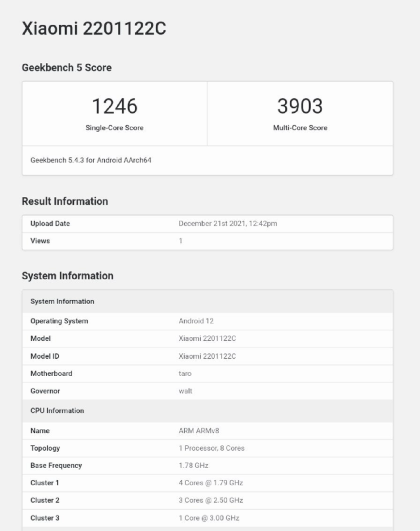Click the Single-Core Score label
Image resolution: width=420 pixels, height=531 pixels.
(114, 128)
